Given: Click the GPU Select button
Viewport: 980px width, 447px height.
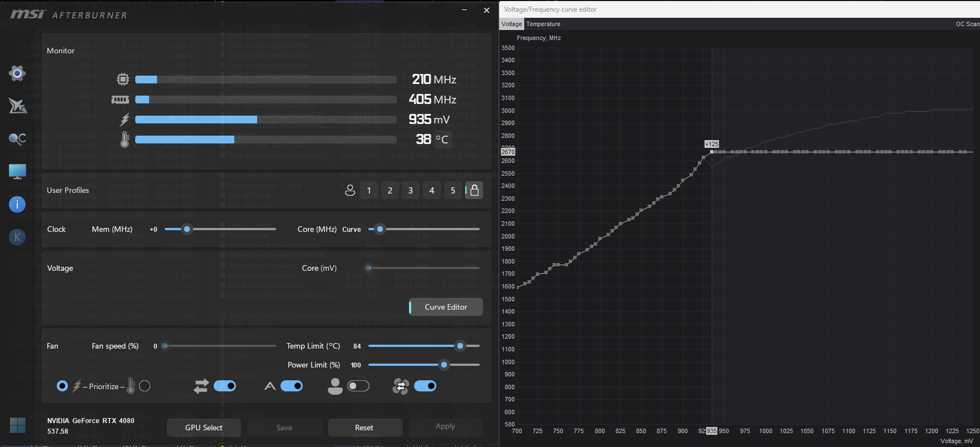Looking at the screenshot, I should tap(204, 428).
